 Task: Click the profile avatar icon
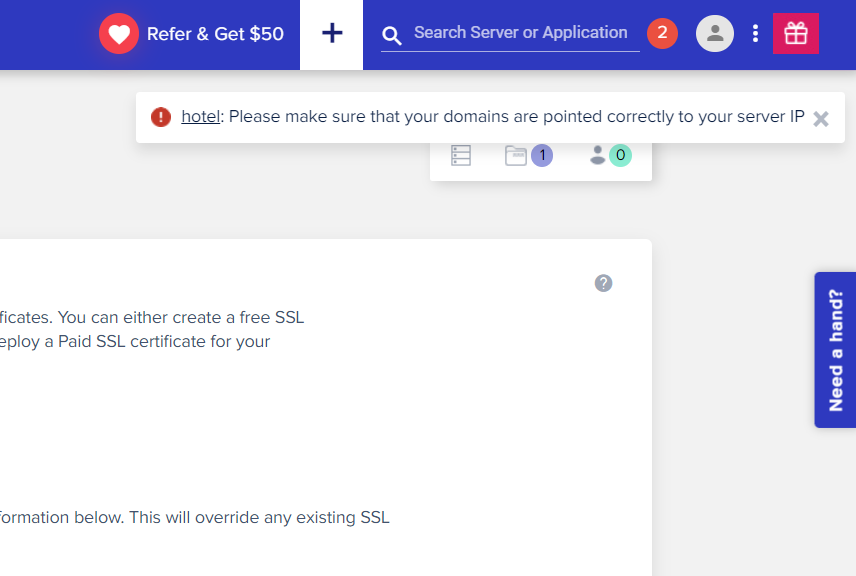pyautogui.click(x=715, y=33)
